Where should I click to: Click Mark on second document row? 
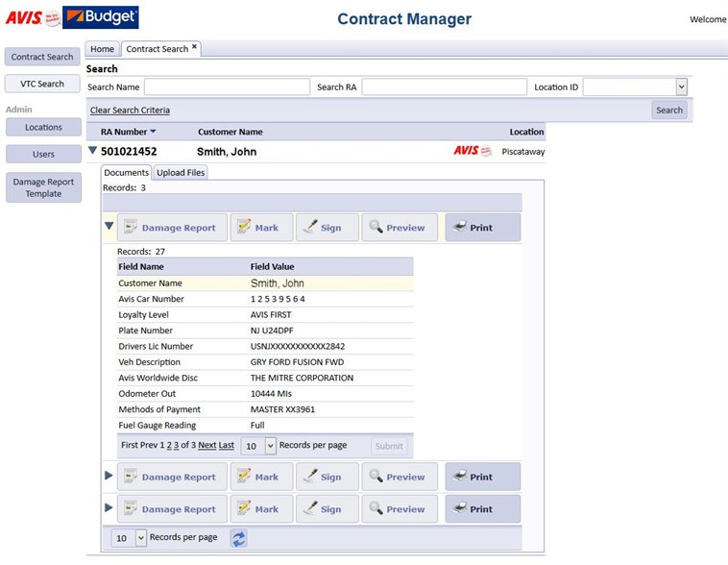click(x=262, y=477)
